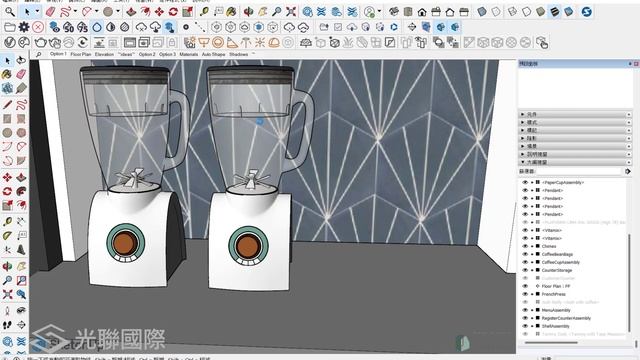Hide the PaperCupAssembly item via eye icon
Viewport: 640px width, 360px height.
click(525, 182)
